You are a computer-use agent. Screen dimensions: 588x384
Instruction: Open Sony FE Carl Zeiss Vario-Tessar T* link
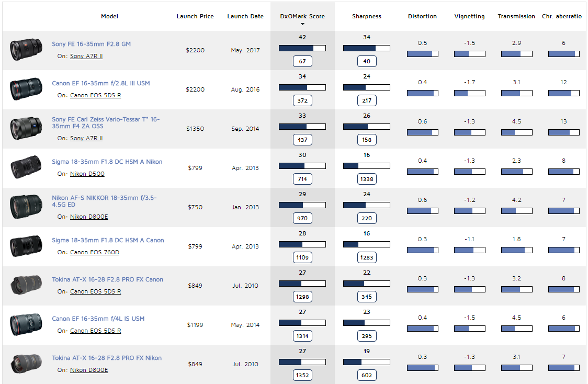(x=106, y=122)
